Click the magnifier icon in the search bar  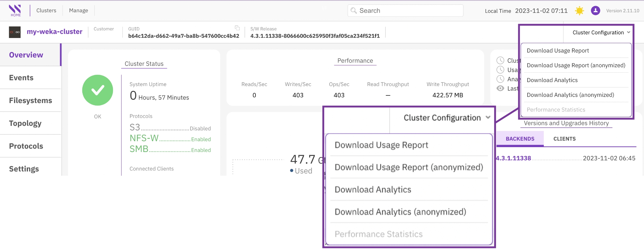(353, 11)
